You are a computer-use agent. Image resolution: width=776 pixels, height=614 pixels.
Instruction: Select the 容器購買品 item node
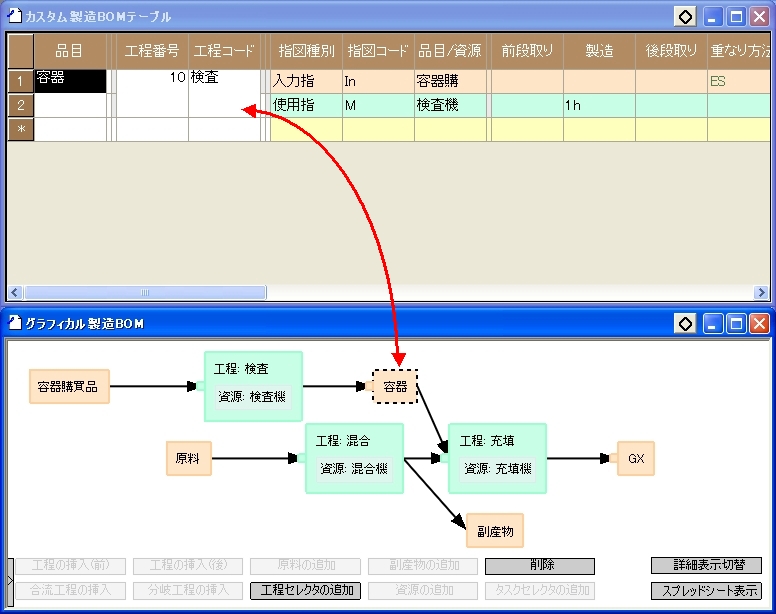point(69,386)
